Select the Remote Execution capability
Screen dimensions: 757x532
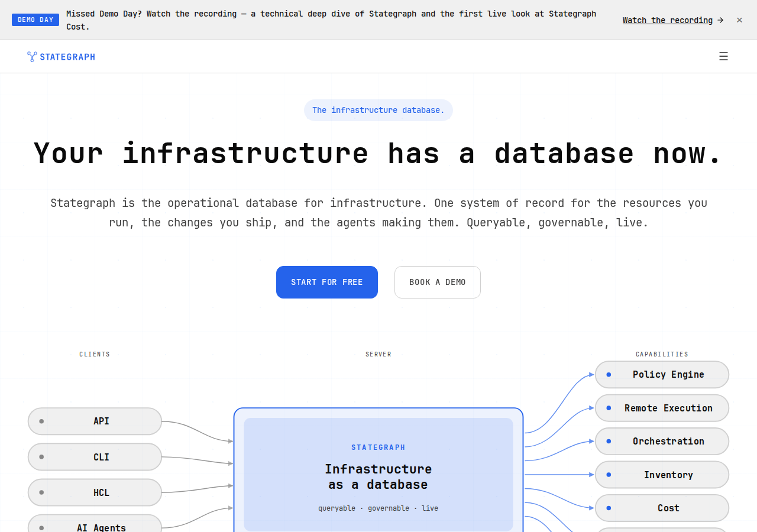click(x=662, y=408)
